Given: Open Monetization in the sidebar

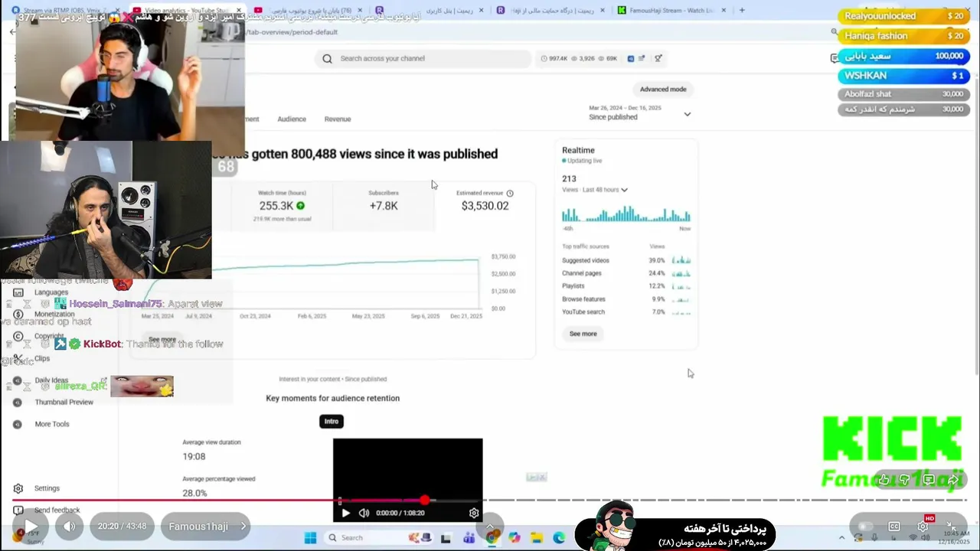Looking at the screenshot, I should click(x=54, y=314).
